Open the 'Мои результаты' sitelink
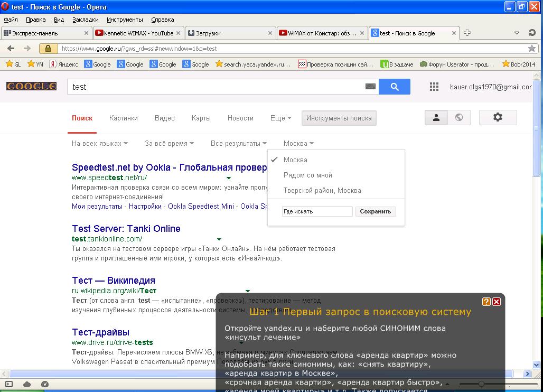Viewport: 543px width, 392px height. point(97,207)
